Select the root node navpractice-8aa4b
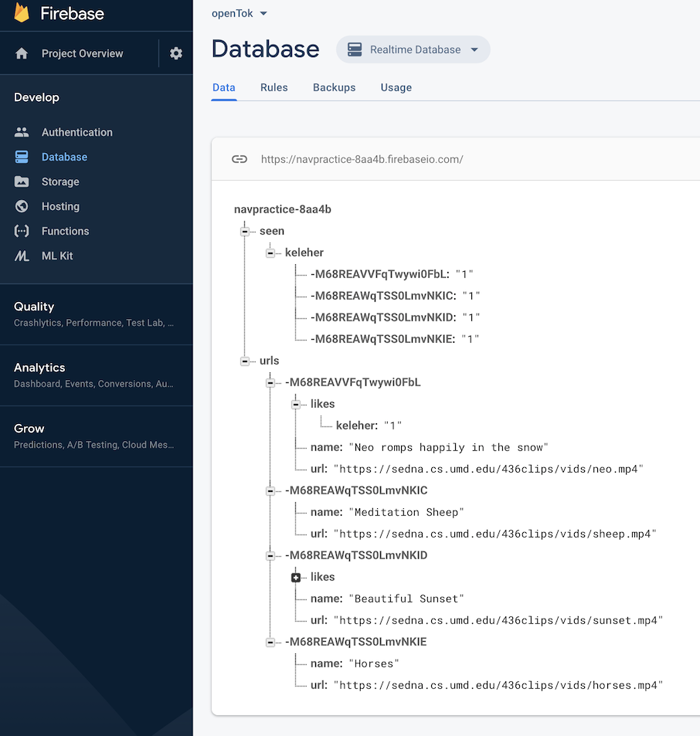 click(x=283, y=209)
